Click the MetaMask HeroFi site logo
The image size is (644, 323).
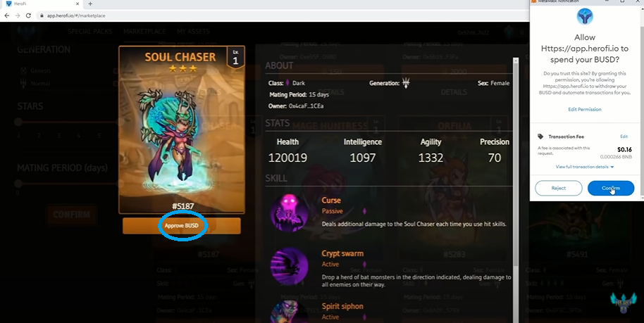[x=584, y=17]
